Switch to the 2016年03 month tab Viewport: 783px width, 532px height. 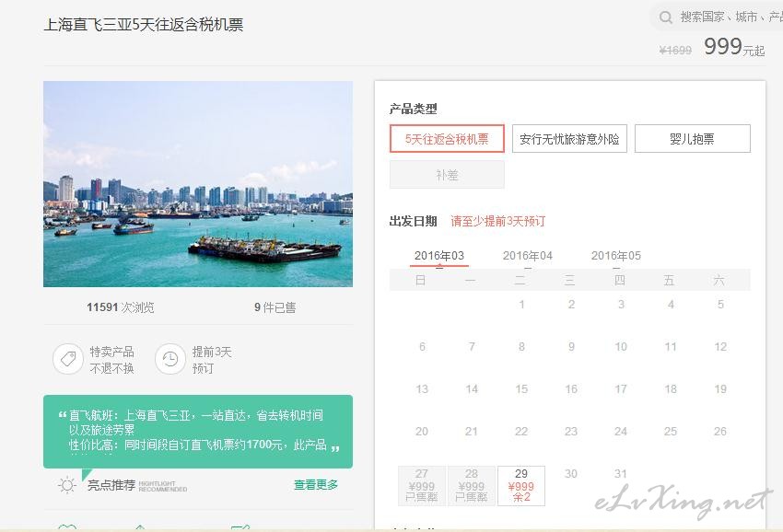point(439,256)
